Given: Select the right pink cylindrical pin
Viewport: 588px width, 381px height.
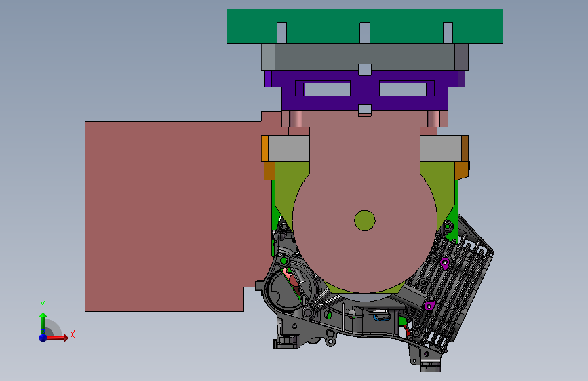Looking at the screenshot, I should (x=434, y=119).
